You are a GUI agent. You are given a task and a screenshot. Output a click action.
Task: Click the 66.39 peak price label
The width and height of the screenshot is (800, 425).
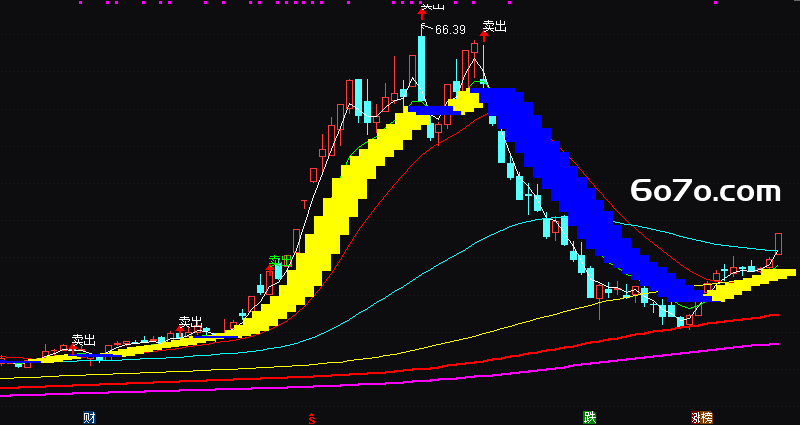(450, 30)
